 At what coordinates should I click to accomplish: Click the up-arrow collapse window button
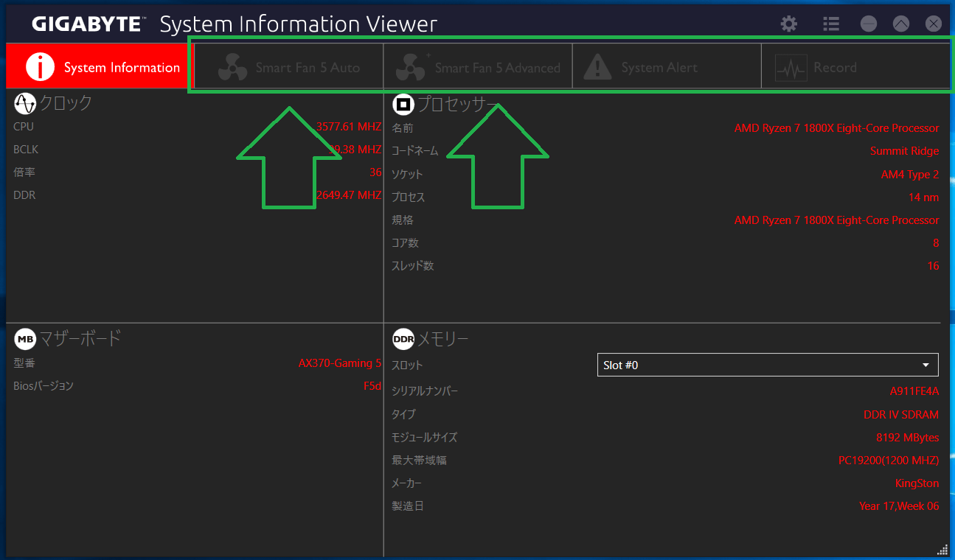point(901,24)
